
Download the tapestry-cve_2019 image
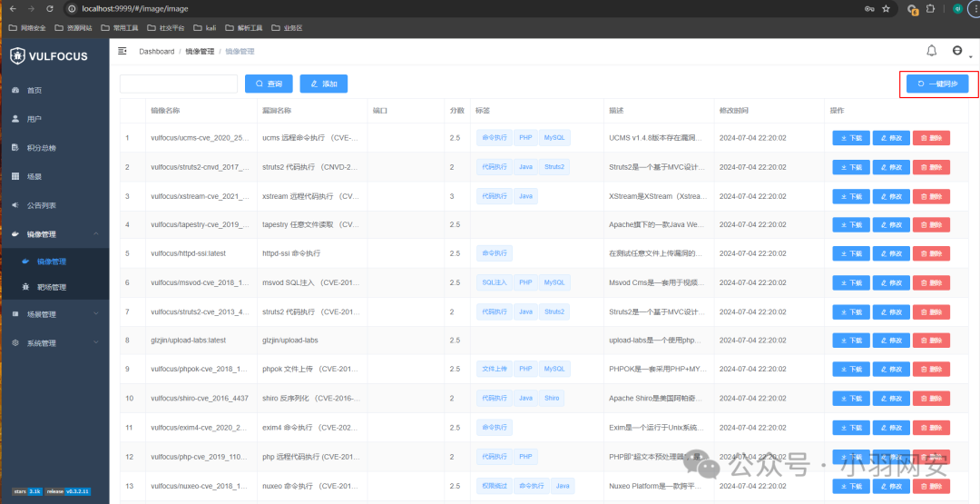click(x=850, y=224)
